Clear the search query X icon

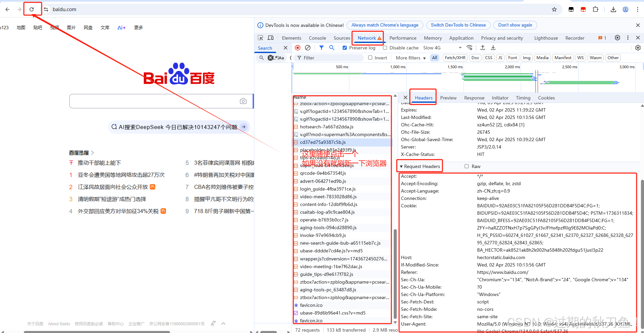(x=270, y=58)
